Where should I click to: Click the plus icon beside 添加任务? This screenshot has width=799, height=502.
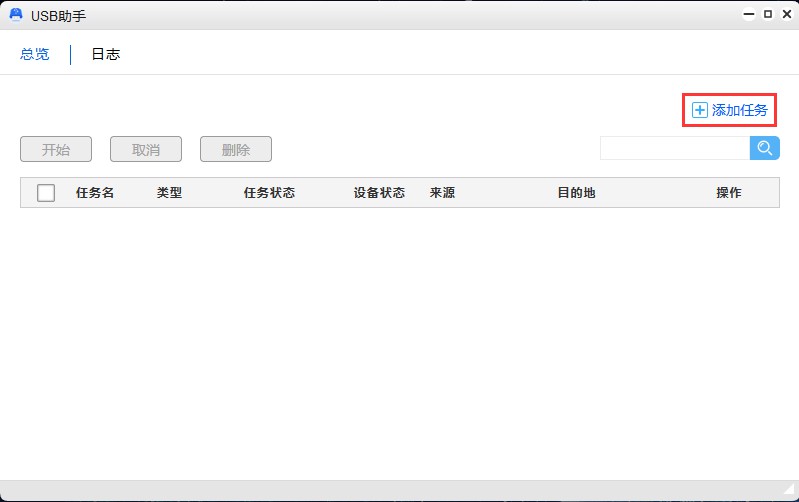(x=700, y=110)
